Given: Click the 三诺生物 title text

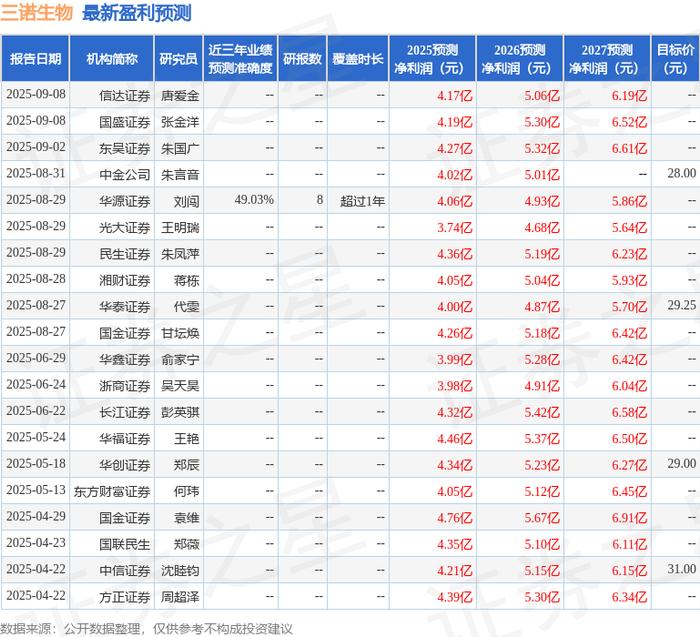Looking at the screenshot, I should [x=36, y=12].
